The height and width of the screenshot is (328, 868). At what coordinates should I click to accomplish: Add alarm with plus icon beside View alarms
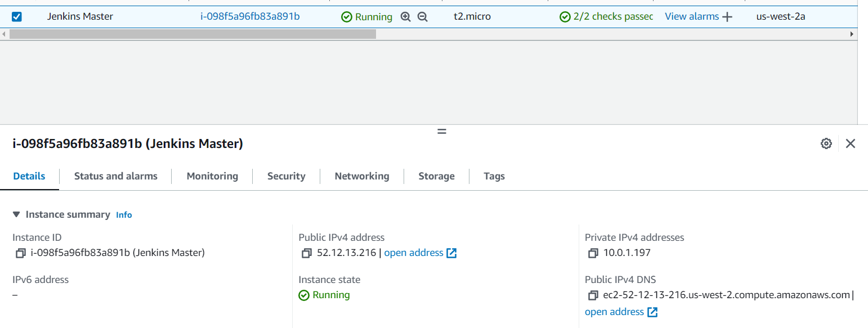[727, 17]
